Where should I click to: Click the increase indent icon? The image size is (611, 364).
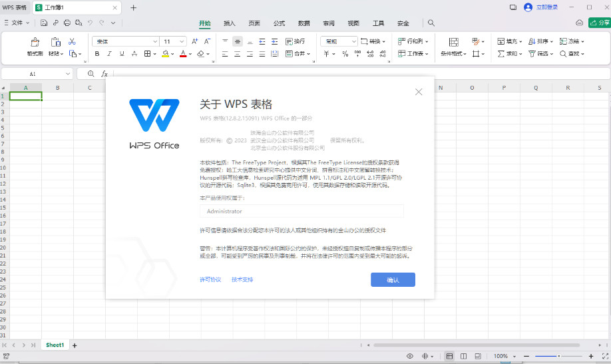275,41
